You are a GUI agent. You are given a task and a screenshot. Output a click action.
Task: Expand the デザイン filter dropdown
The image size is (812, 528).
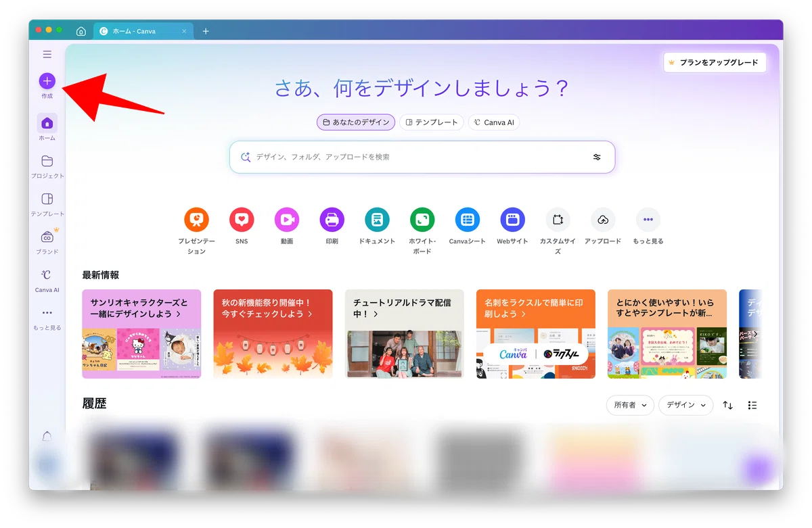click(x=686, y=405)
